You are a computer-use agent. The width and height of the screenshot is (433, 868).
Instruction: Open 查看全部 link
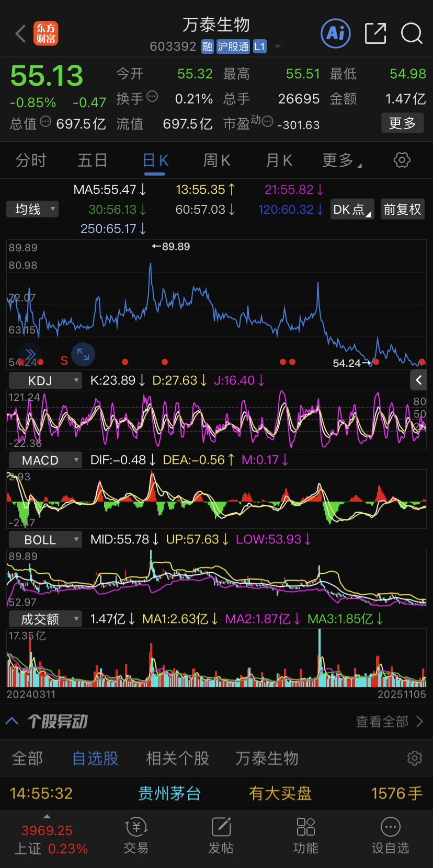390,722
